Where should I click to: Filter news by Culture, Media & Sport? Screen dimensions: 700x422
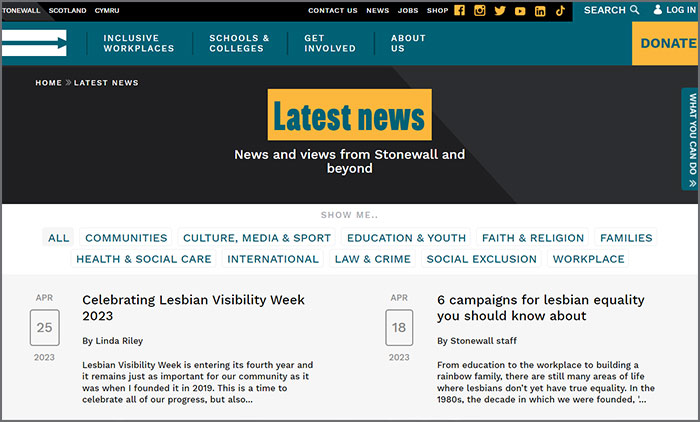[x=257, y=238]
